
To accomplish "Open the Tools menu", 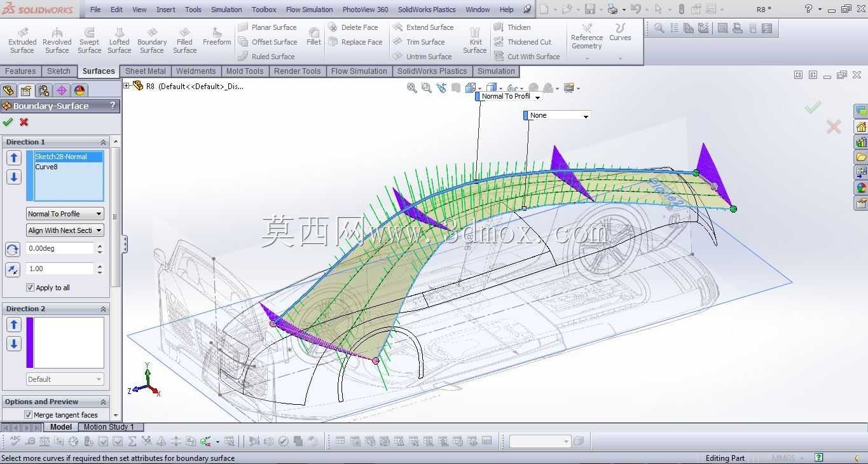I will click(x=193, y=10).
